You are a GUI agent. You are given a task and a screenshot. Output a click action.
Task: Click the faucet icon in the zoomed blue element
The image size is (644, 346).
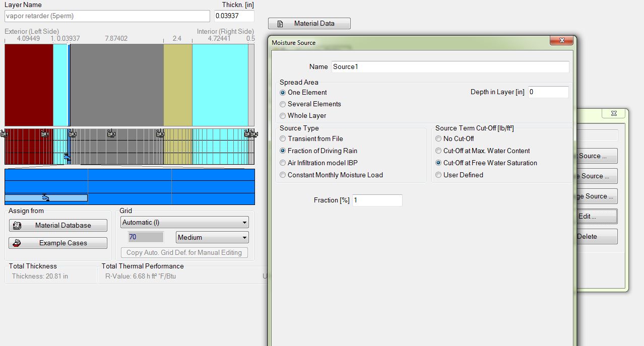46,197
